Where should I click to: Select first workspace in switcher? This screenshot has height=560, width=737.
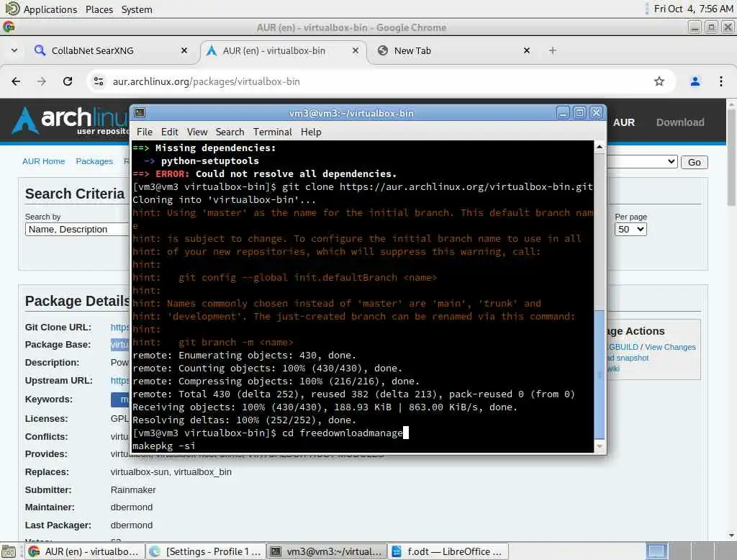656,551
